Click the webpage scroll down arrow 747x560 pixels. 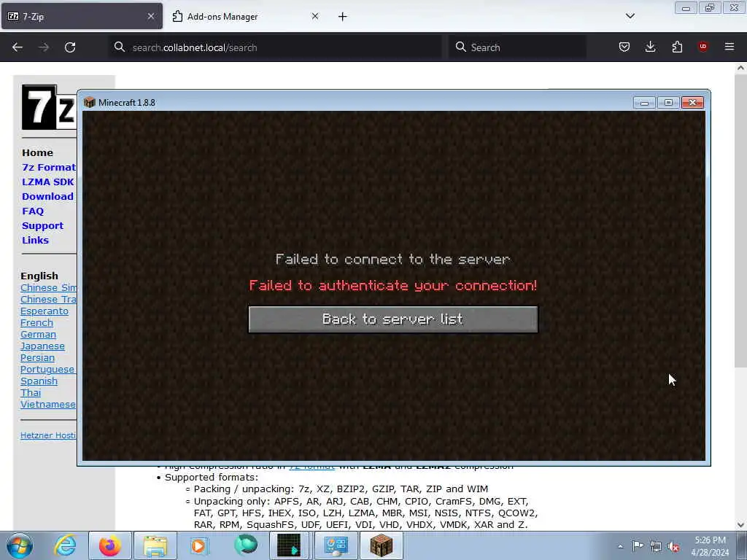740,525
